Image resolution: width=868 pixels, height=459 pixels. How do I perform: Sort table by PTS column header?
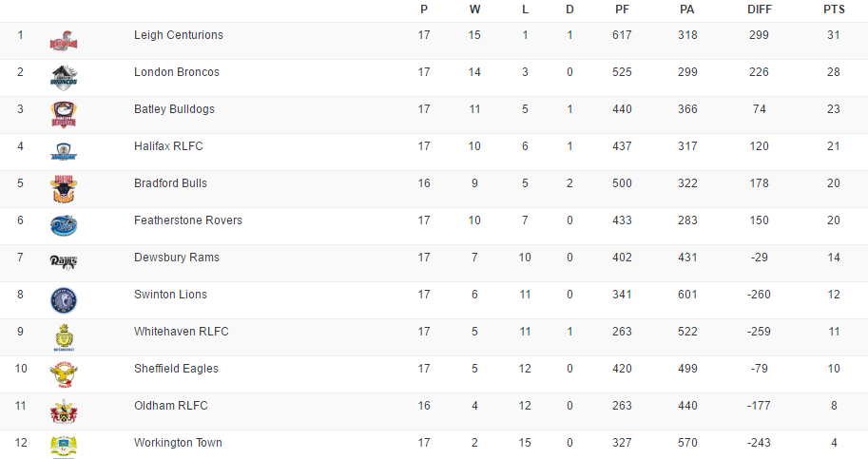834,10
